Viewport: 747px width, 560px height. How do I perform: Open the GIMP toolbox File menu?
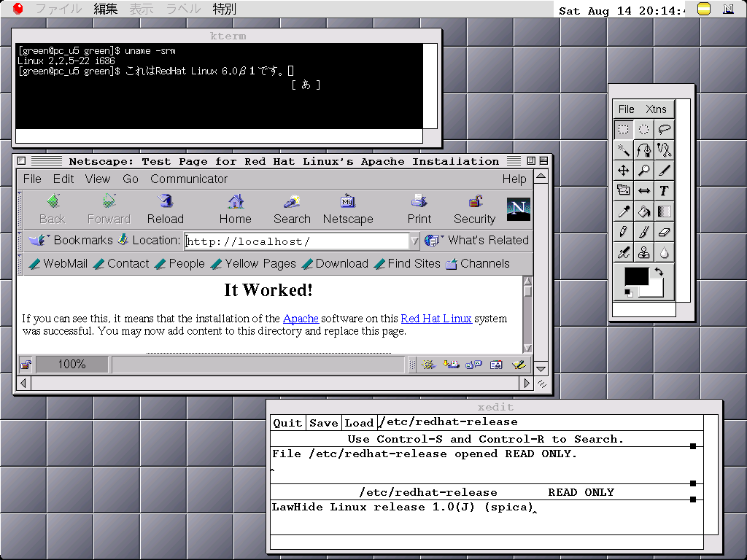coord(626,109)
